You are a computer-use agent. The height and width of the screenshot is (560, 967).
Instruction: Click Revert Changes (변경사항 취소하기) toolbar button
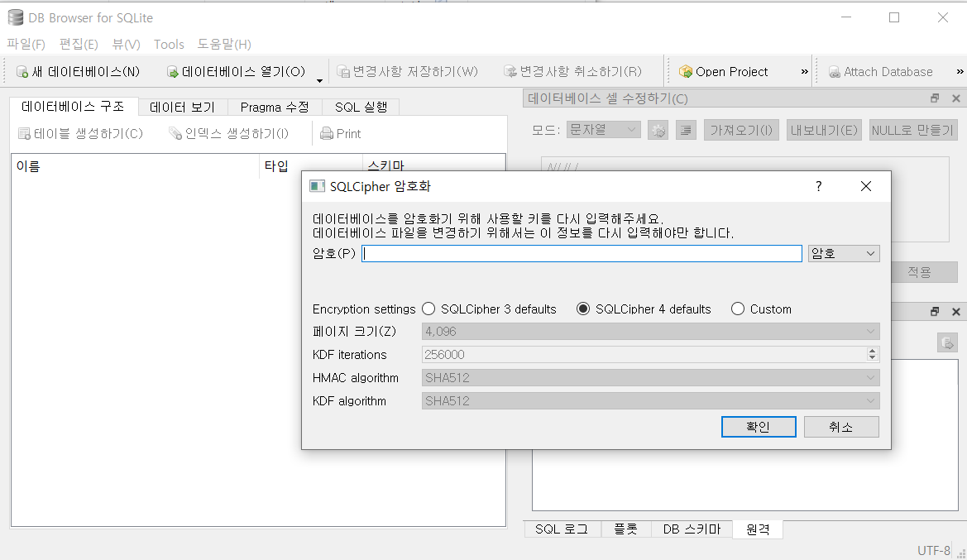(573, 71)
